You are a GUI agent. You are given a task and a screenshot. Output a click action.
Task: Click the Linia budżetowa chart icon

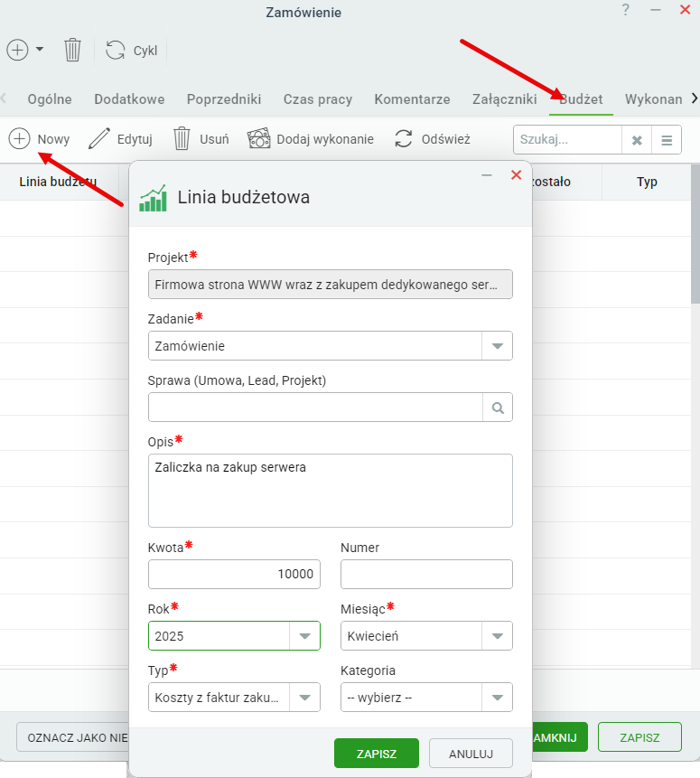[x=153, y=198]
